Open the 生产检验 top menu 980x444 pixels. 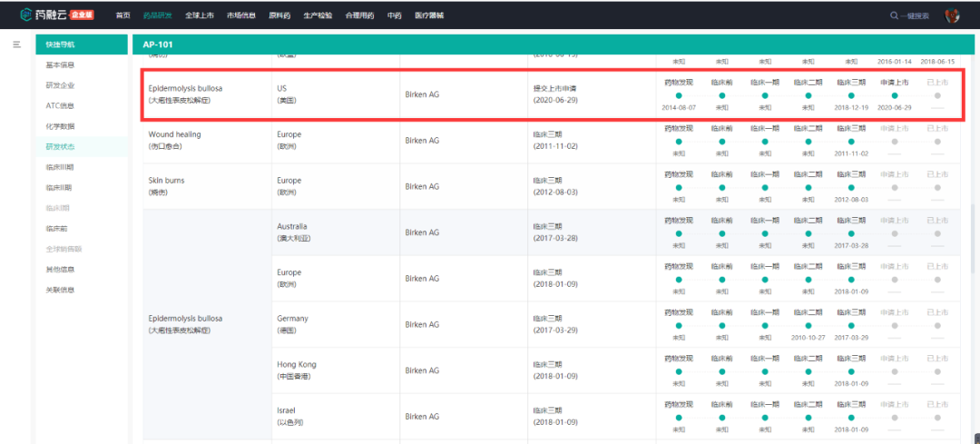[x=318, y=15]
